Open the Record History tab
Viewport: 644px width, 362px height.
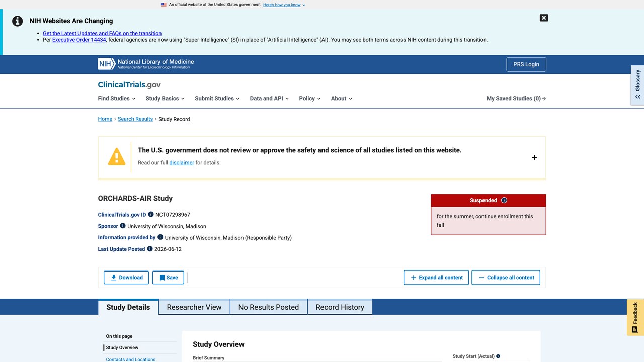tap(340, 307)
